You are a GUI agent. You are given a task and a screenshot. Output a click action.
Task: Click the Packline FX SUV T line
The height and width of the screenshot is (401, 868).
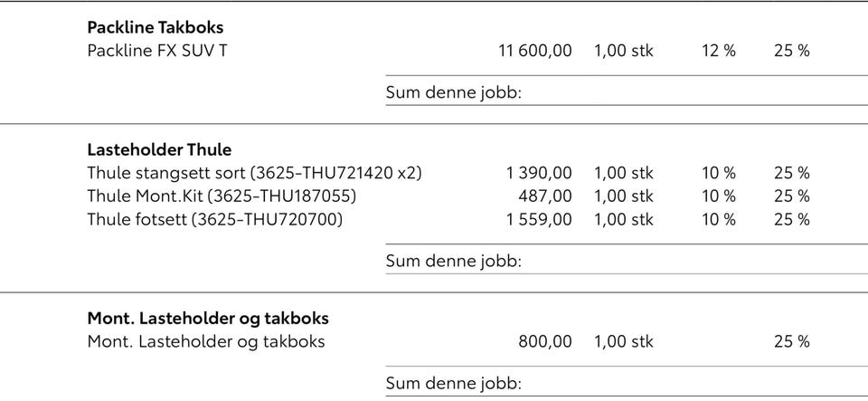(157, 51)
